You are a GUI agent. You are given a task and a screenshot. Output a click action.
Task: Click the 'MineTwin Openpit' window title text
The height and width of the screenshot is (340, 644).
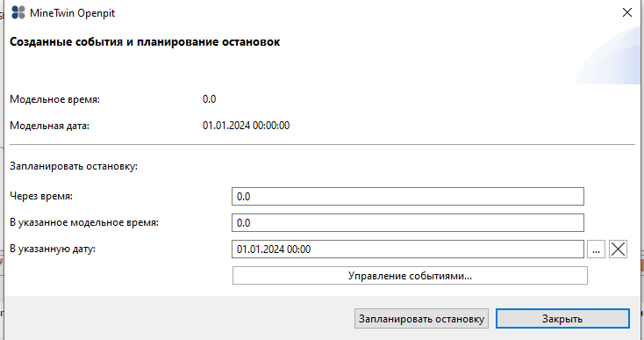pyautogui.click(x=72, y=13)
